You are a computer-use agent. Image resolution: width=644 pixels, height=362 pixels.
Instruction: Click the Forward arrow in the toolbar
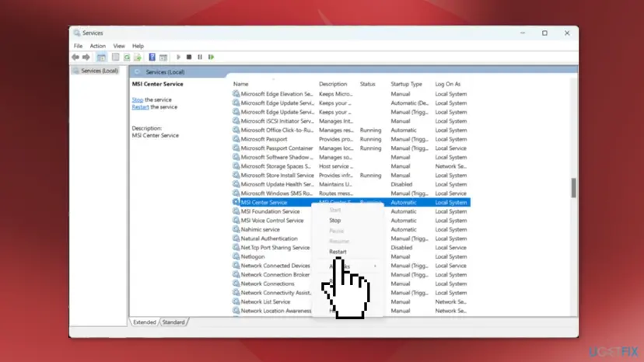coord(86,57)
